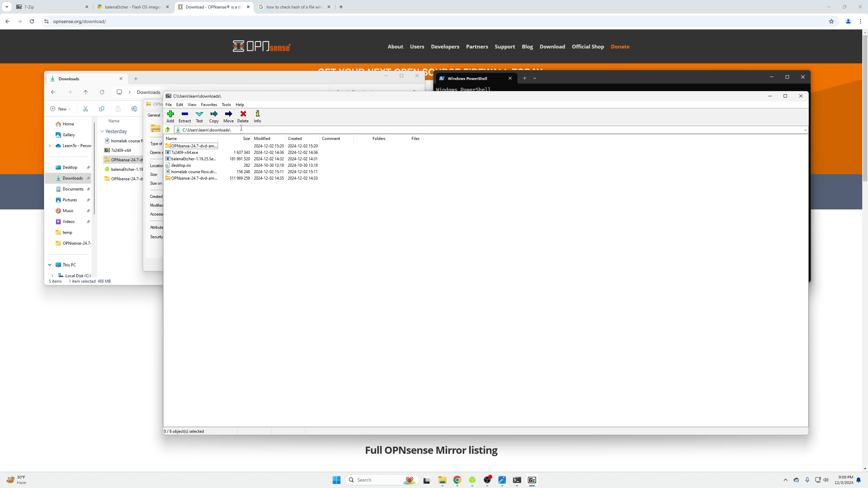Viewport: 868px width, 488px height.
Task: Click the Move arrow icon
Action: (228, 116)
